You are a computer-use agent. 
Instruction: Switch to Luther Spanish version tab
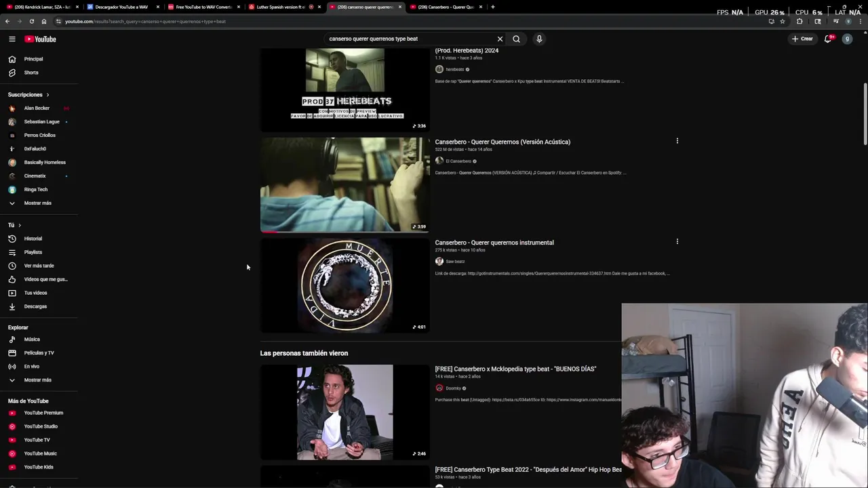tap(283, 7)
